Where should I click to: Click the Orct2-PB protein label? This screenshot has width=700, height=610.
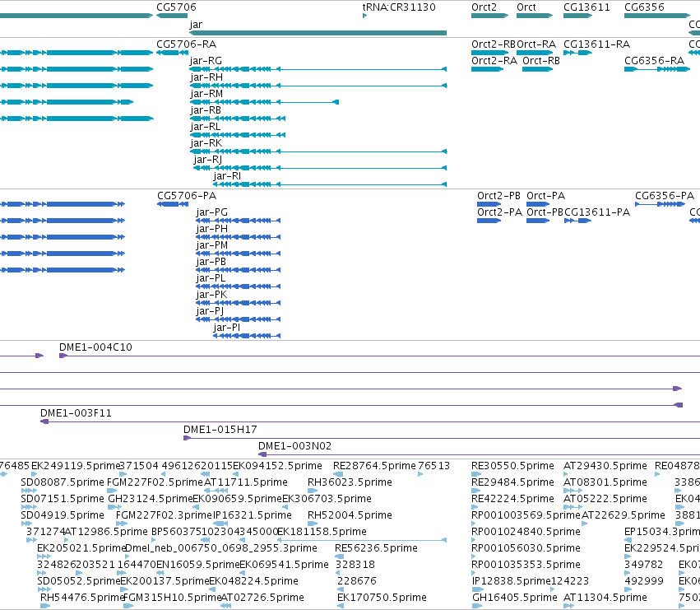pyautogui.click(x=498, y=196)
